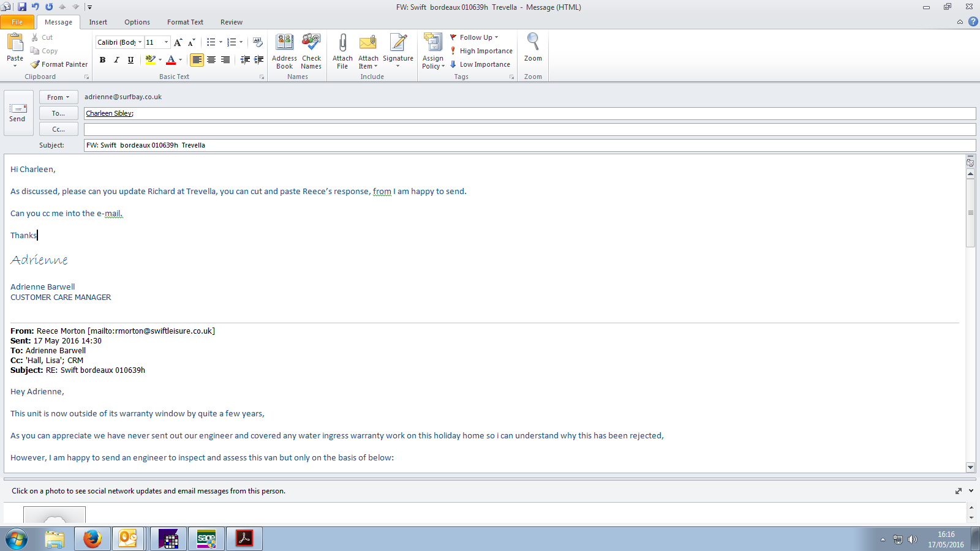Open font color palette arrow
The image size is (980, 551).
[x=180, y=59]
